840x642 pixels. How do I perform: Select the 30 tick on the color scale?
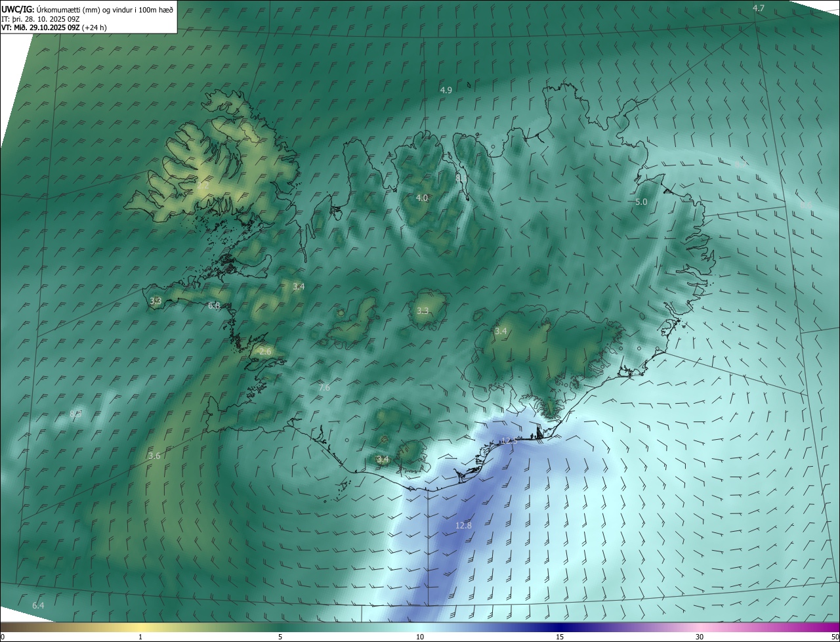(700, 637)
